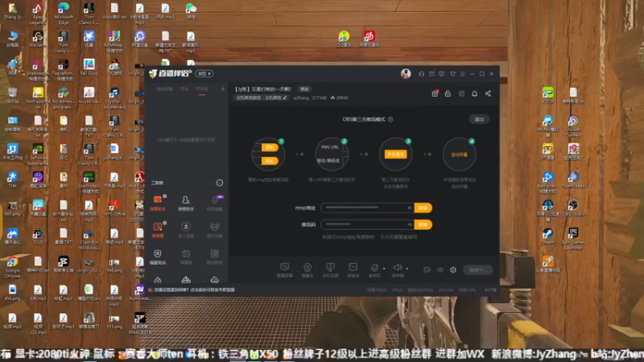Open the mode switch pill beside app logo

pos(204,74)
